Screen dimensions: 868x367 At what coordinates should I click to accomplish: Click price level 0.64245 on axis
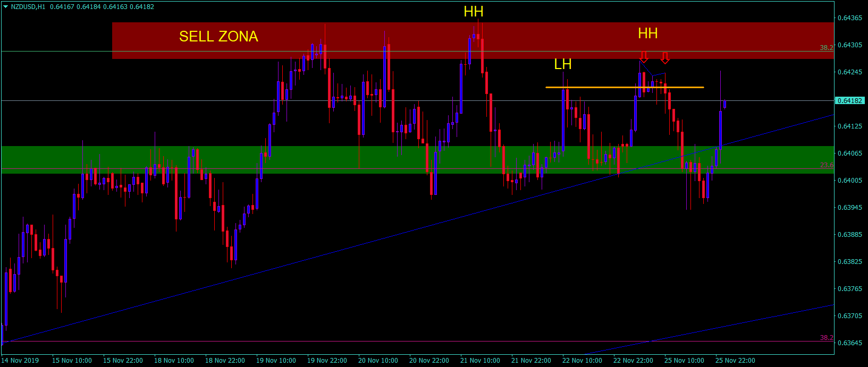(850, 72)
